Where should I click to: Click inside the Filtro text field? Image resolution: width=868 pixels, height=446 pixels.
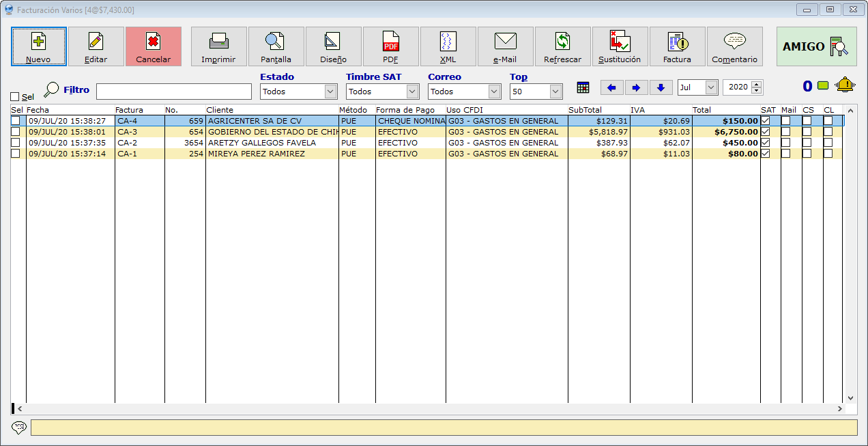coord(173,92)
